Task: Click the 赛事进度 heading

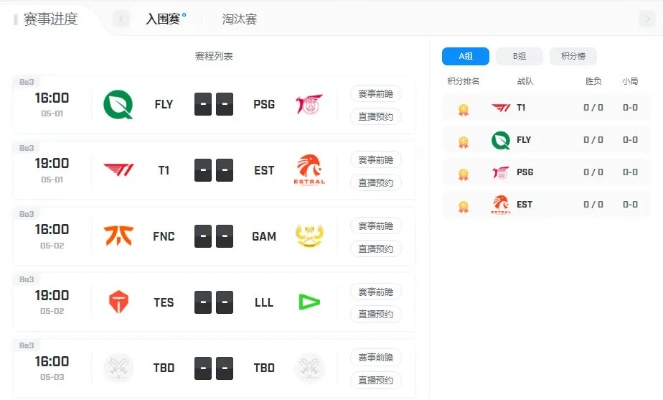Action: tap(50, 19)
